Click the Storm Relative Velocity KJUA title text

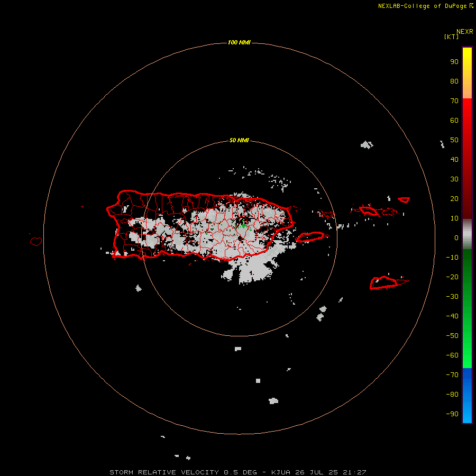238,472
